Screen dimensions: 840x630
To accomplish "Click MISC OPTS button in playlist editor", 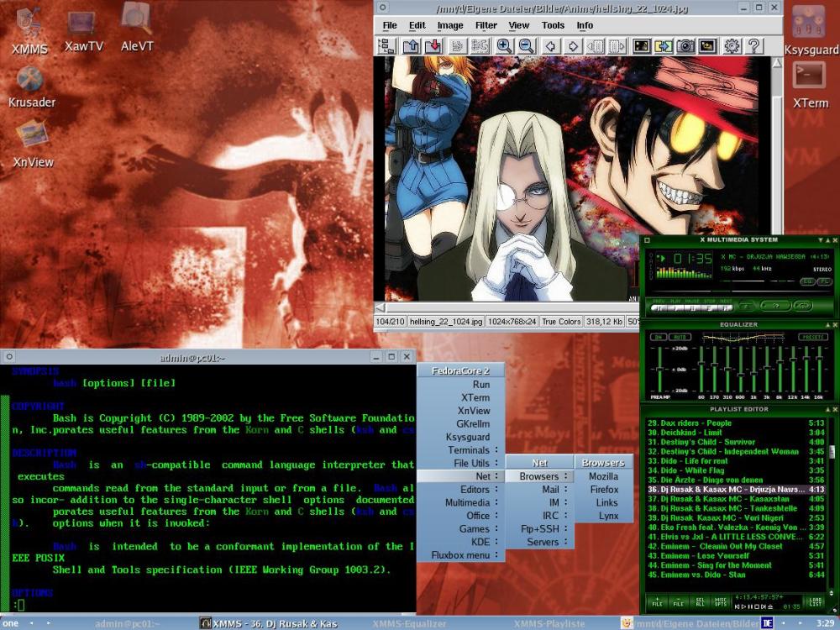I will point(721,602).
